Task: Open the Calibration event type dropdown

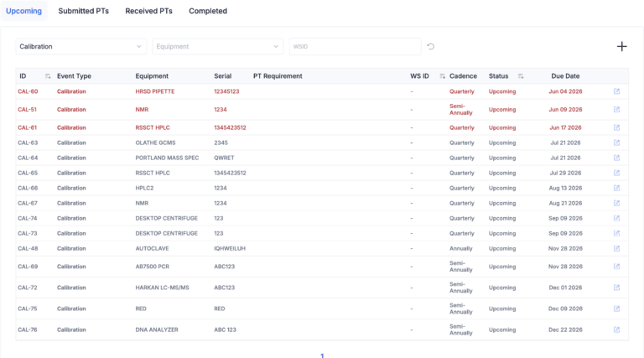Action: tap(80, 46)
